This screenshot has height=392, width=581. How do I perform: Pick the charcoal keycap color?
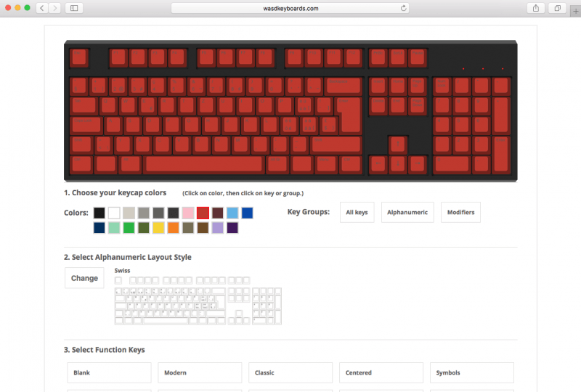[x=173, y=213]
